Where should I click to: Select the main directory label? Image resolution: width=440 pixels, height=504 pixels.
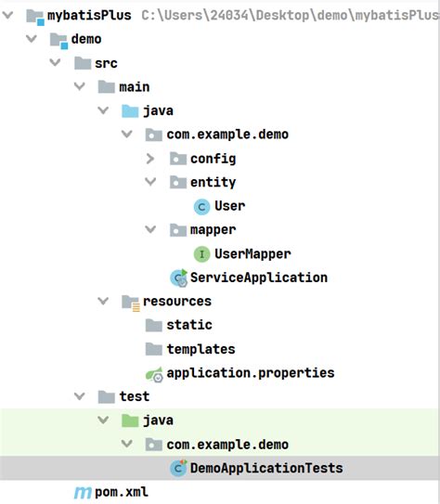point(135,87)
